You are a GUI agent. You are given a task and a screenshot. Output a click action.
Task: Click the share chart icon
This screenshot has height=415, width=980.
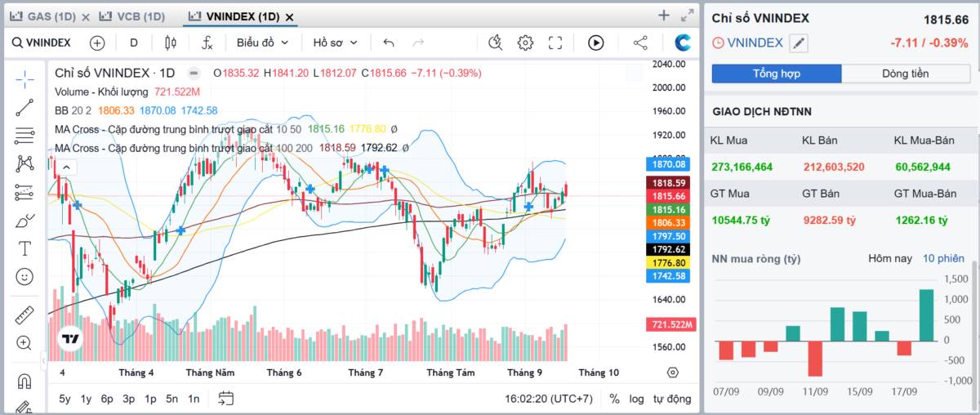[640, 42]
